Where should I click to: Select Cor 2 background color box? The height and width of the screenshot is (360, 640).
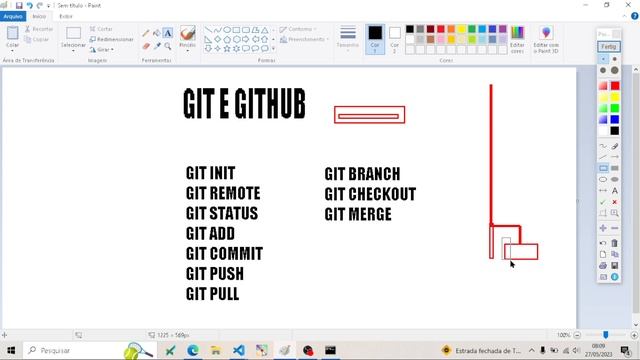[394, 39]
